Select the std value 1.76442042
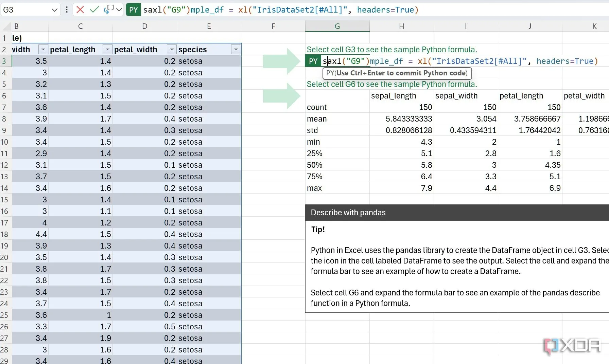Viewport: 609px width, 364px height. 530,130
